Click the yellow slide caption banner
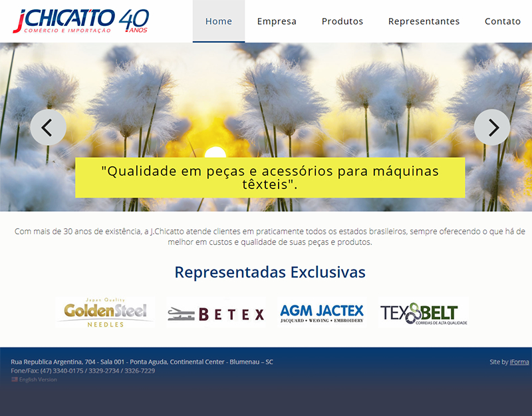Viewport: 532px width, 416px height. point(270,178)
